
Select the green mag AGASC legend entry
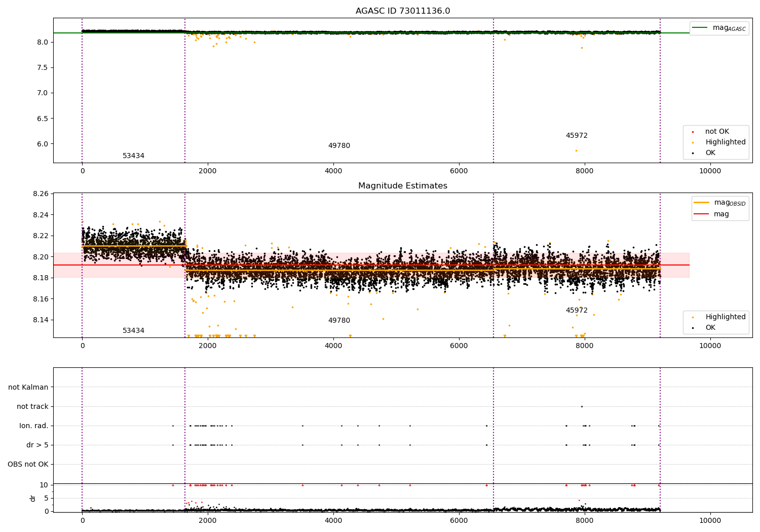[x=719, y=28]
